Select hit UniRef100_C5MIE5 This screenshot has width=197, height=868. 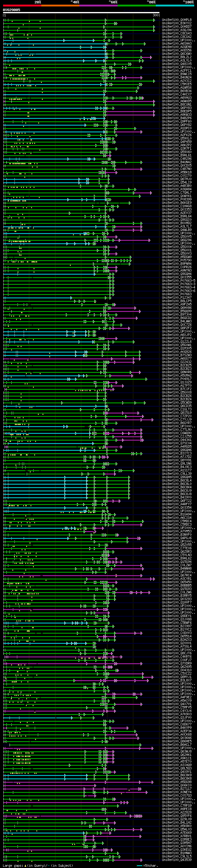point(177,84)
